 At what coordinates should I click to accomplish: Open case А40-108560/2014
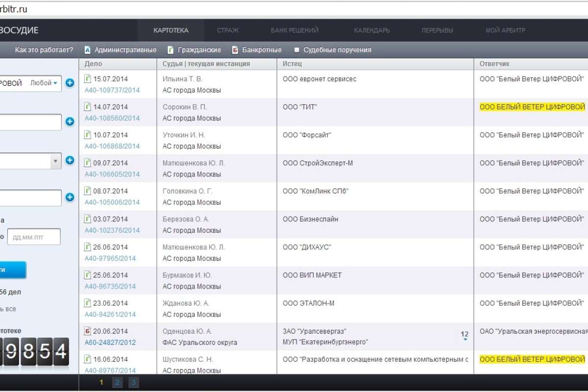pos(112,118)
